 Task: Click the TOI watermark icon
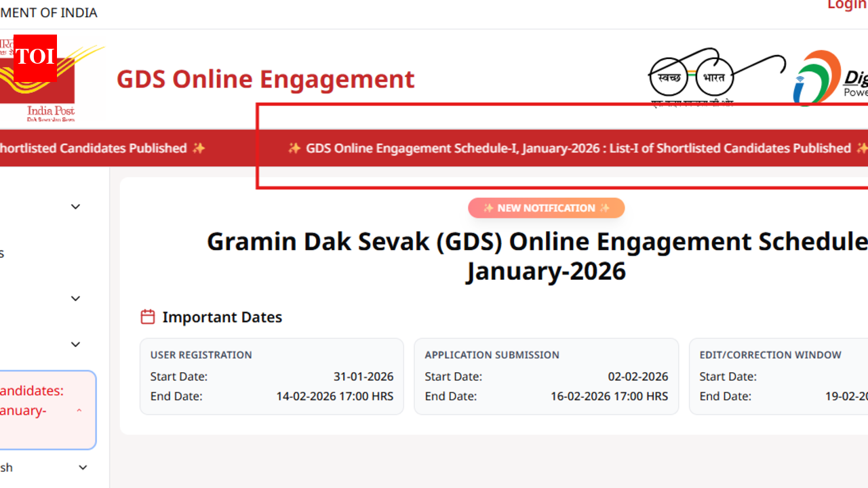(x=35, y=57)
